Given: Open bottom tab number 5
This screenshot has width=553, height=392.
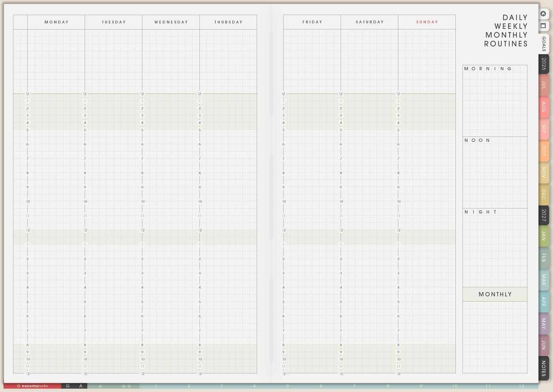Looking at the screenshot, I should [288, 386].
